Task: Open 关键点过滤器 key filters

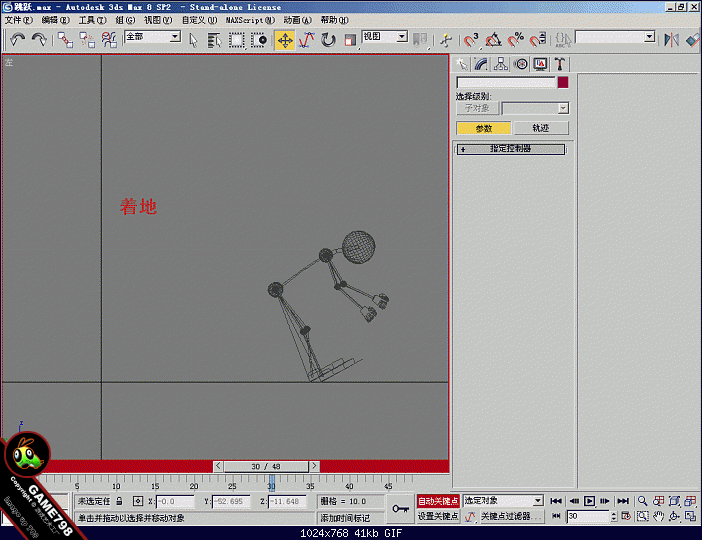Action: tap(511, 516)
